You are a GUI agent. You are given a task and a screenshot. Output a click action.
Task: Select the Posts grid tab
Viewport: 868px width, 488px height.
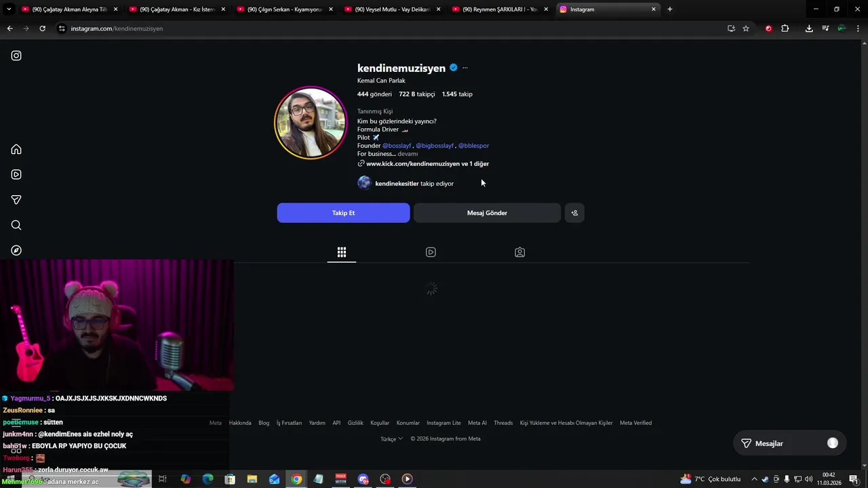click(x=342, y=252)
